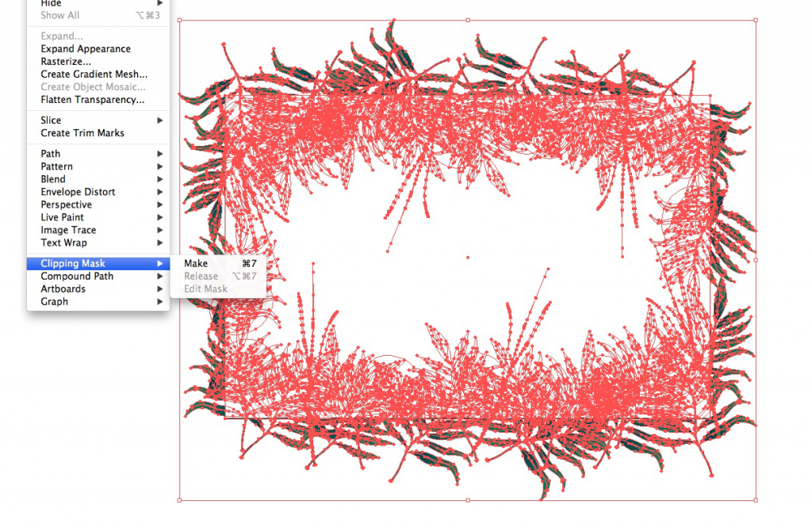Open the Compound Path submenu

(x=98, y=277)
